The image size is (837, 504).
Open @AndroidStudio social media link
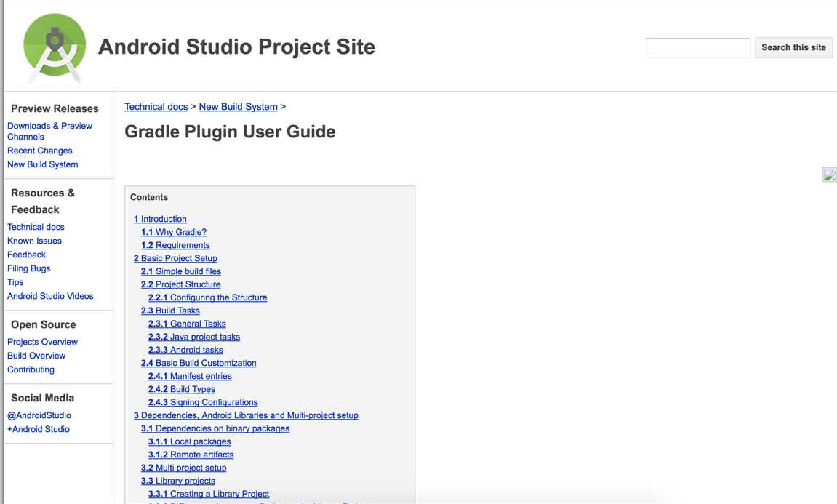click(39, 415)
